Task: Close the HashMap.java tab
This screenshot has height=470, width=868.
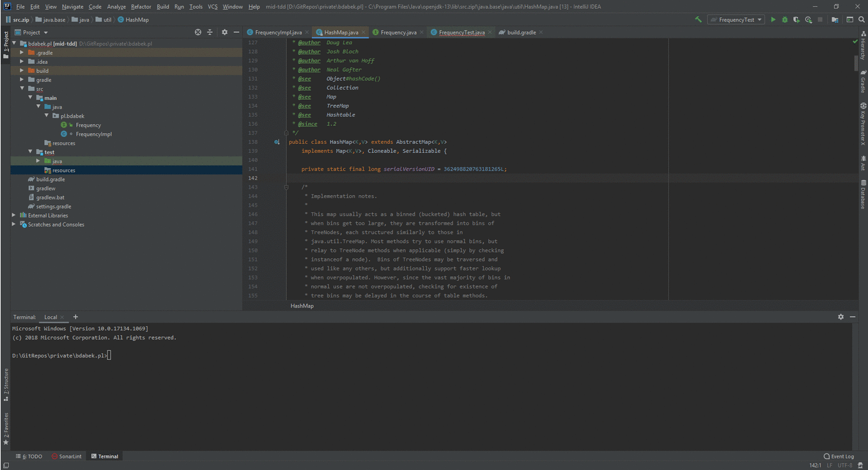Action: [364, 32]
